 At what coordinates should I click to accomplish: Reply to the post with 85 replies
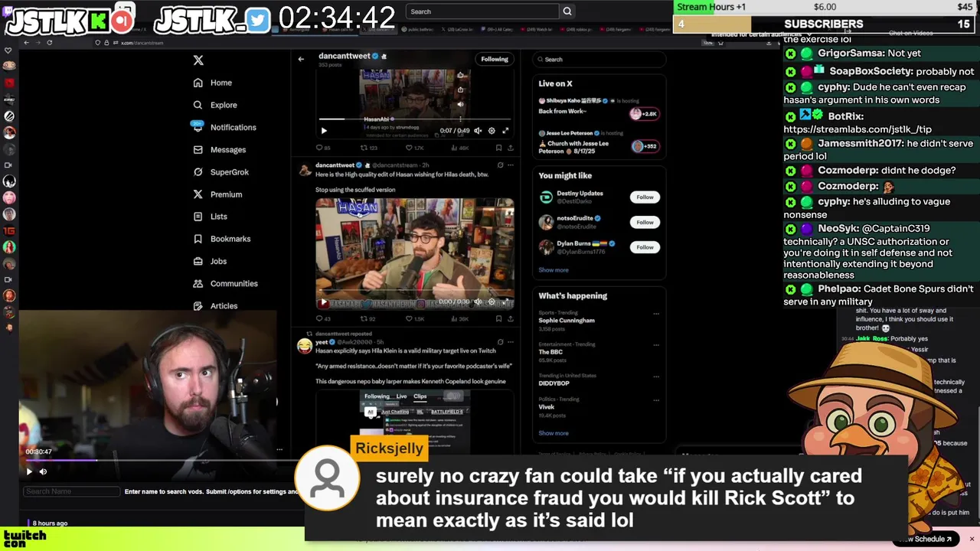pyautogui.click(x=323, y=148)
